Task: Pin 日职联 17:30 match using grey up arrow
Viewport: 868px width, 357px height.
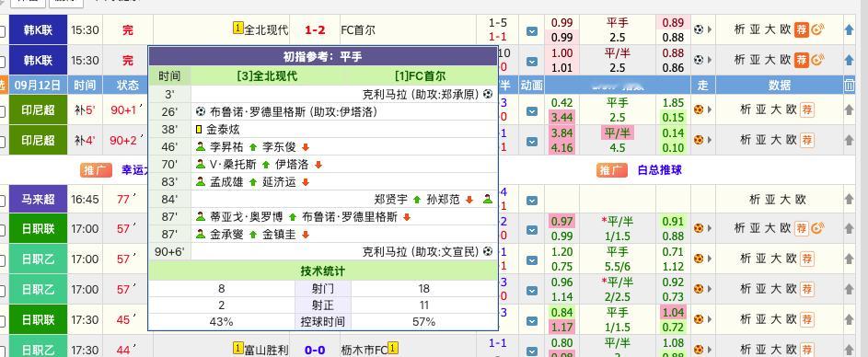Action: tap(850, 320)
